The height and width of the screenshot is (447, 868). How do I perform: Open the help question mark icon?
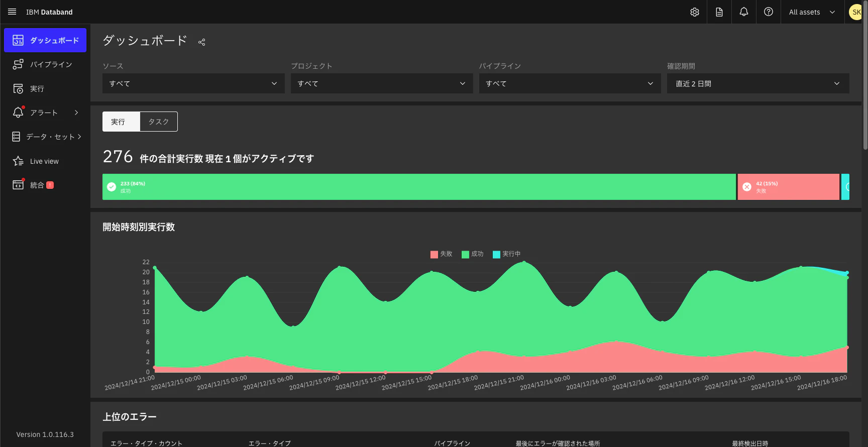[x=769, y=12]
